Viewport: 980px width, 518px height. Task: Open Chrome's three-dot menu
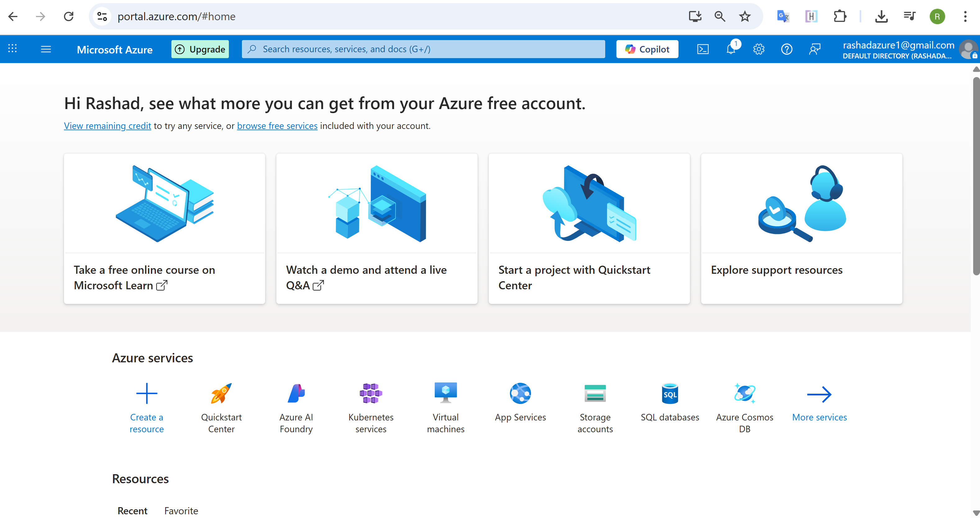point(965,16)
